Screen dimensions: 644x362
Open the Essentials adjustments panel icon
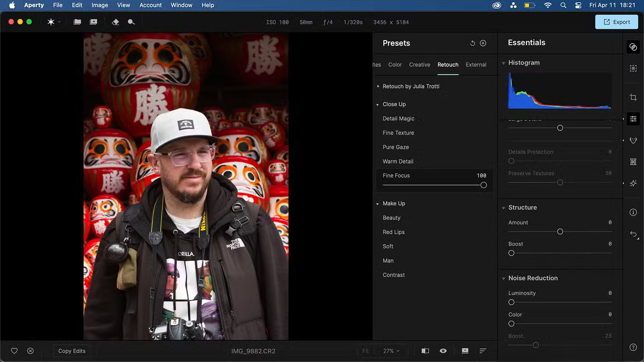pyautogui.click(x=633, y=119)
